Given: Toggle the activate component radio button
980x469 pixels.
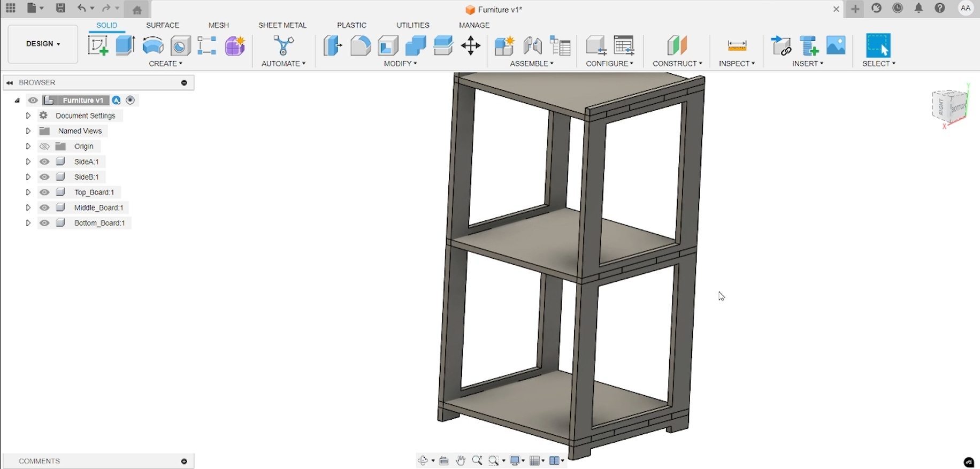Looking at the screenshot, I should 130,101.
